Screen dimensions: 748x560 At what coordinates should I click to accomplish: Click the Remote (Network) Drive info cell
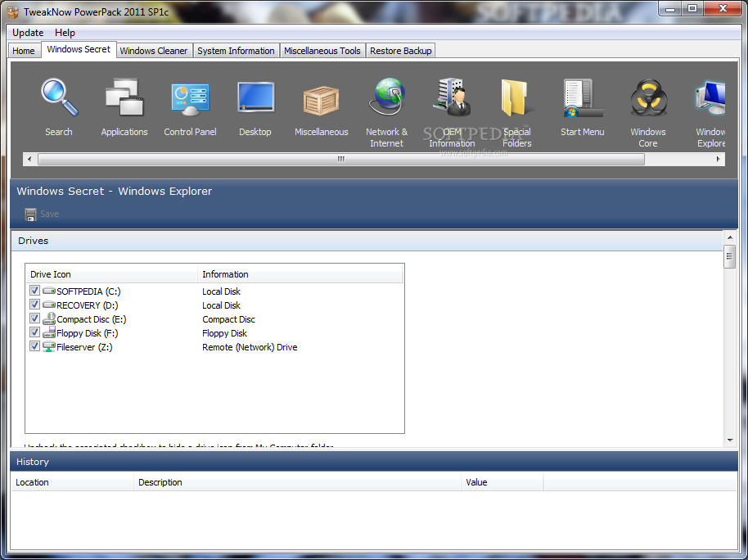click(x=250, y=347)
